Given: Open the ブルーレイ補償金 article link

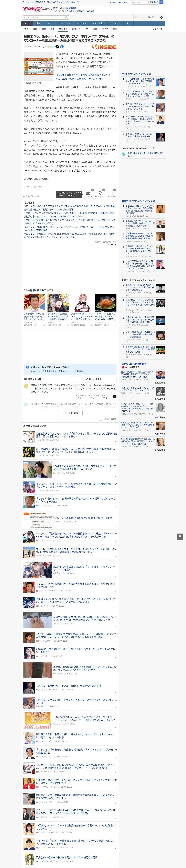Looking at the screenshot, I should (x=83, y=518).
